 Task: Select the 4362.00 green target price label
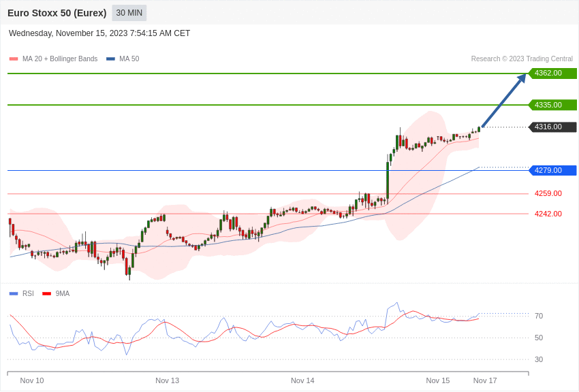coord(552,73)
